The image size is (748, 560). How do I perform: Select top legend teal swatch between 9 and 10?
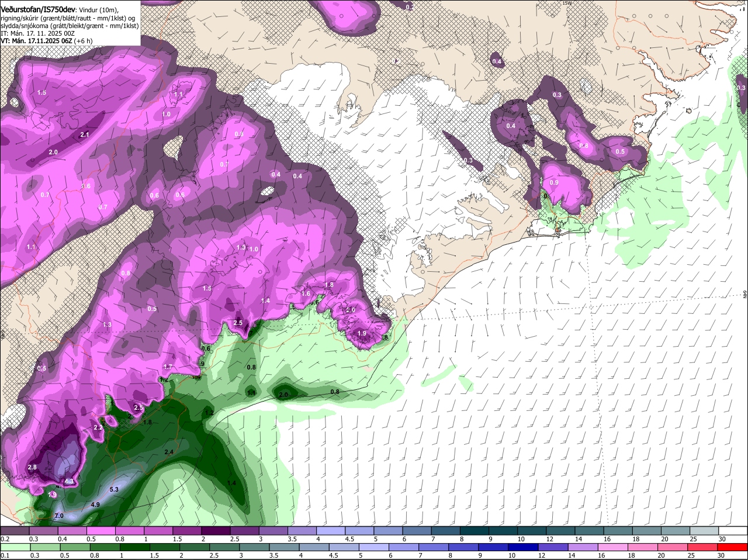click(x=503, y=531)
